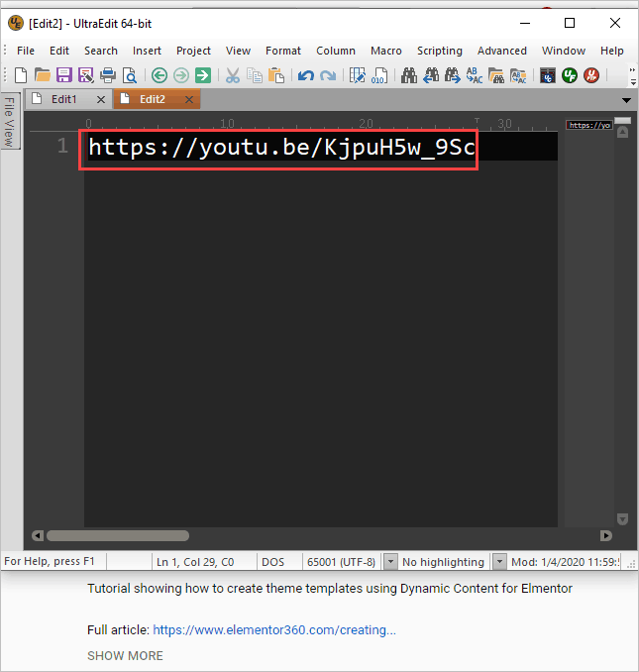Toggle column mode icon
The width and height of the screenshot is (639, 672).
pyautogui.click(x=358, y=75)
